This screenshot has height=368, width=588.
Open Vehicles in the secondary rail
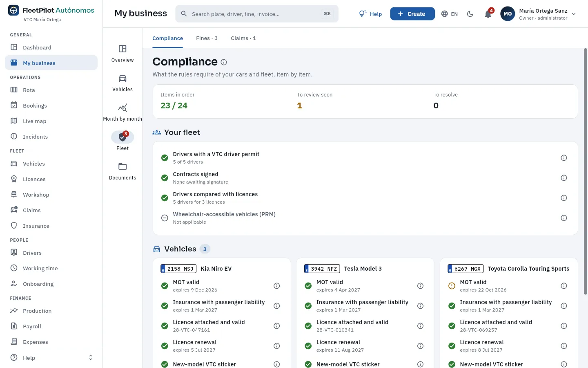(122, 83)
